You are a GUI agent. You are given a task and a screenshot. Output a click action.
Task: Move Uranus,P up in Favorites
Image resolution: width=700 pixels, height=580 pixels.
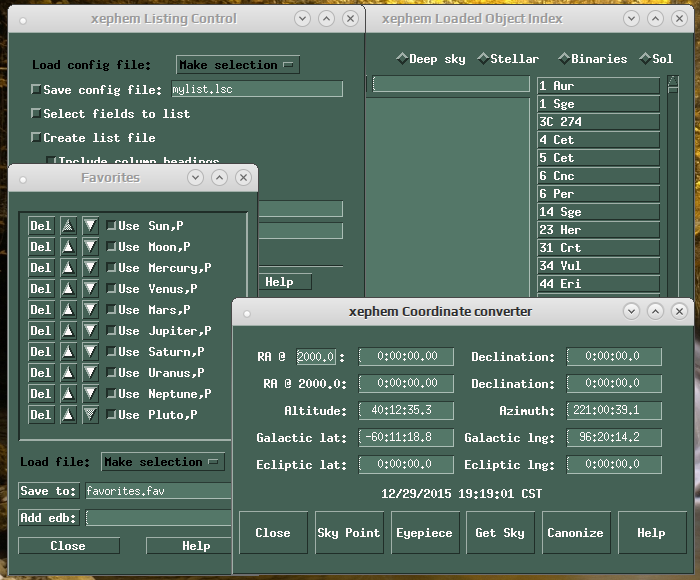pos(68,372)
